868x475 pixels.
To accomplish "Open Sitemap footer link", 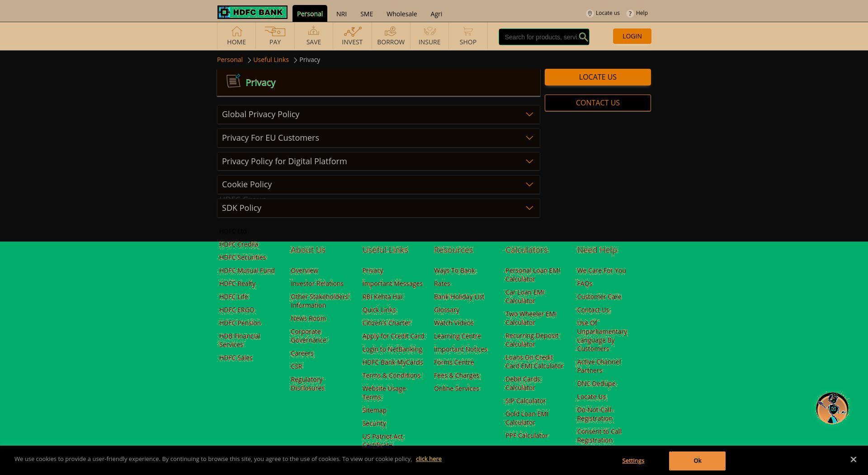I will [374, 410].
